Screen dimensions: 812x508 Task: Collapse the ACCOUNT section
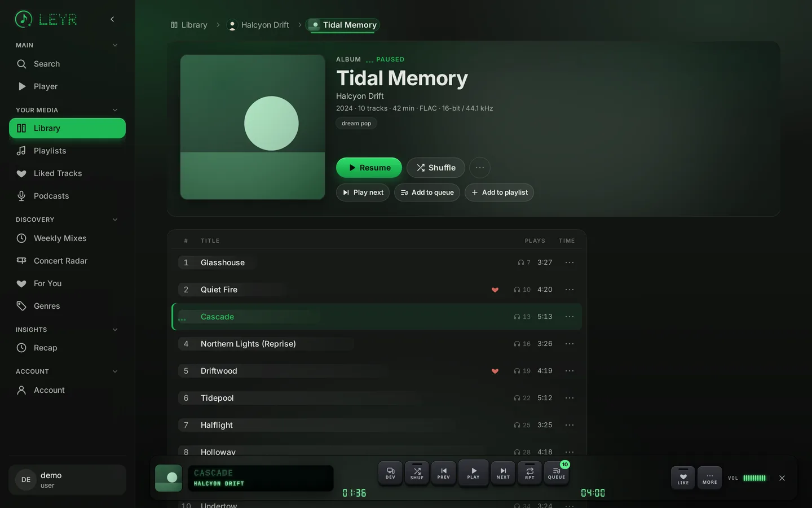coord(115,371)
